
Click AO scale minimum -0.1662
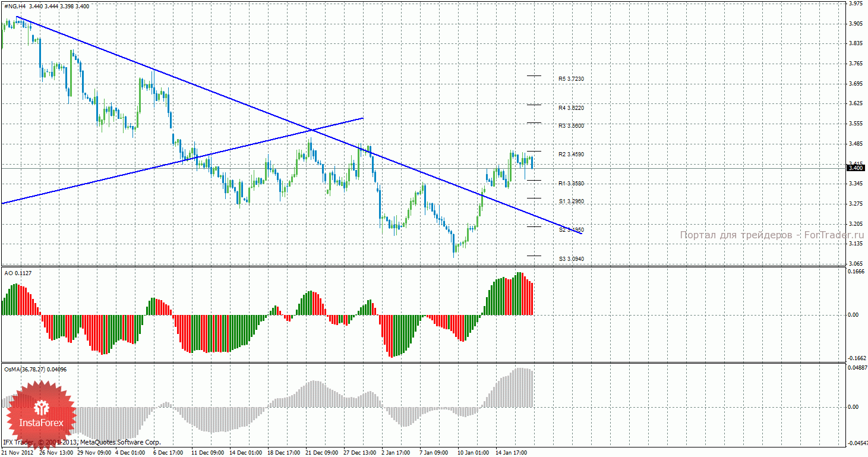click(x=856, y=358)
